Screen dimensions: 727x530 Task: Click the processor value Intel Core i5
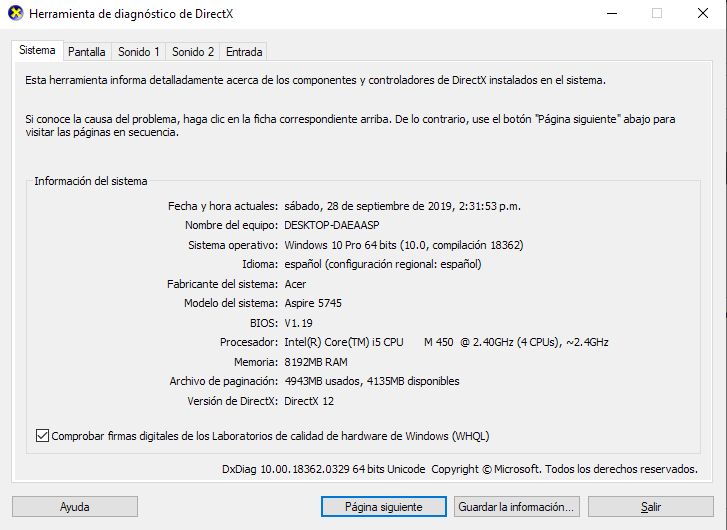tap(446, 342)
